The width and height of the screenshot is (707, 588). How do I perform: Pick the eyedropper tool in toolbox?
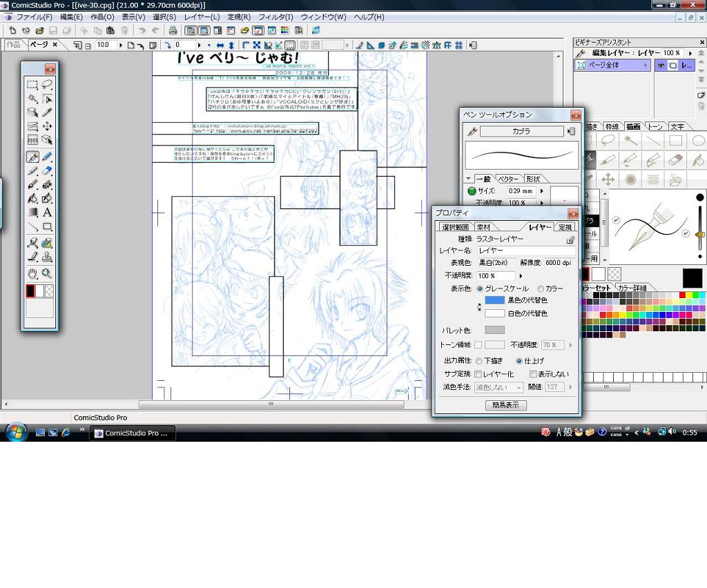[47, 112]
